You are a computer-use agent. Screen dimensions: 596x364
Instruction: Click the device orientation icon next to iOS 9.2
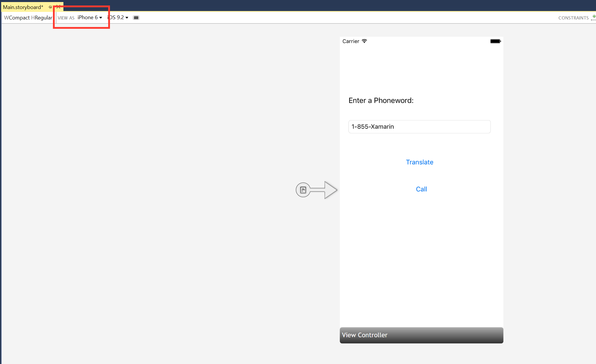pos(136,17)
